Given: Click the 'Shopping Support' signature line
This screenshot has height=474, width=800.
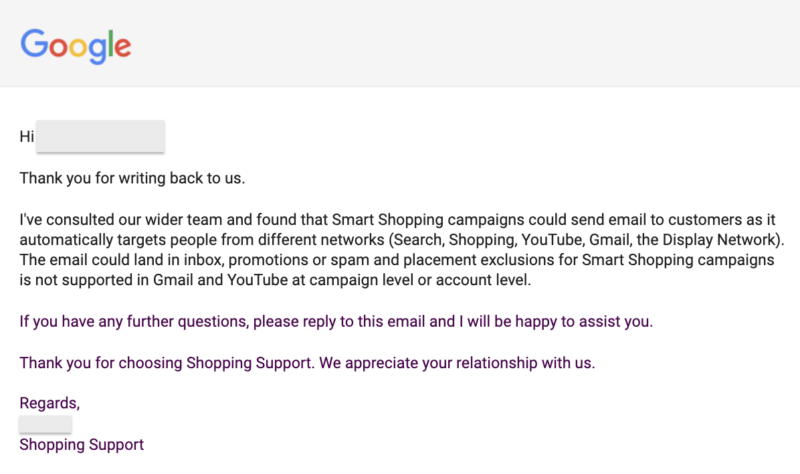Looking at the screenshot, I should [x=82, y=444].
